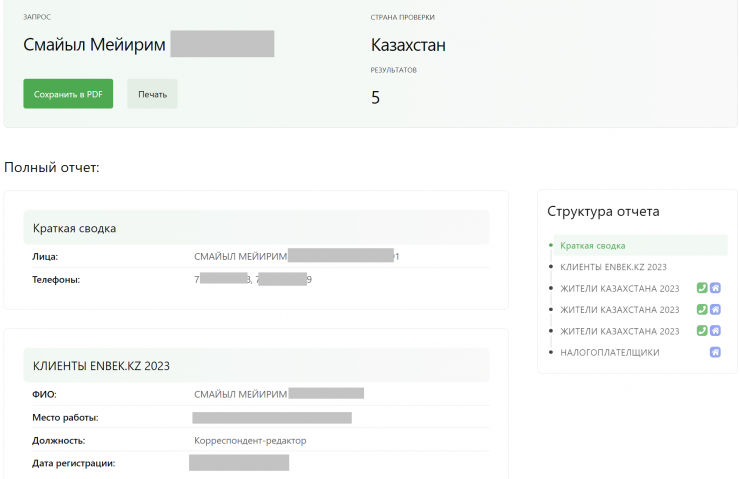Click phone icon on first ЖИТЕЛИ КАЗАХСТАНА row
Image resolution: width=740 pixels, height=479 pixels.
click(702, 288)
